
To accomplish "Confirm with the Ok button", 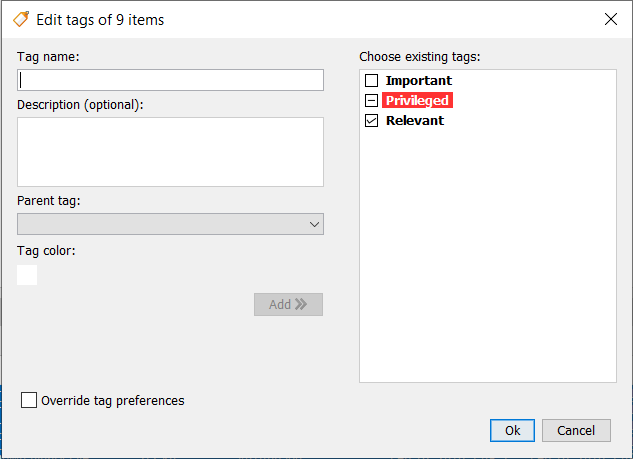I will tap(512, 430).
